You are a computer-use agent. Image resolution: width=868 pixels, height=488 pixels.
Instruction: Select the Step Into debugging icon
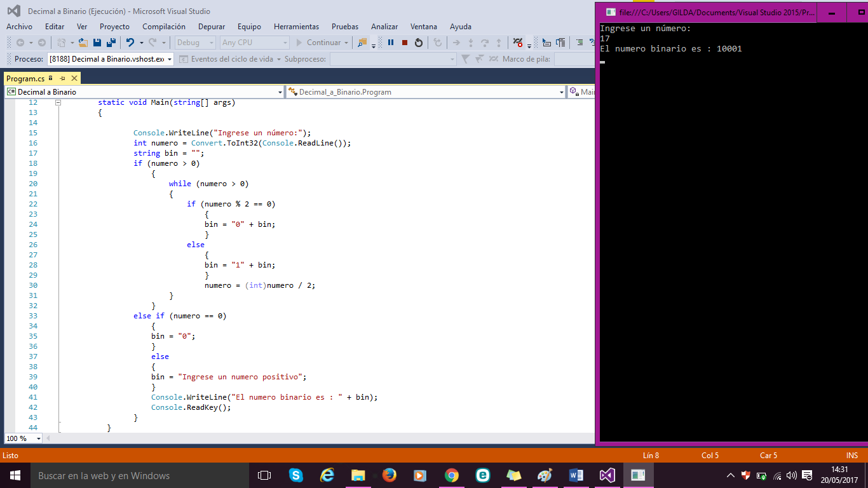click(x=471, y=43)
